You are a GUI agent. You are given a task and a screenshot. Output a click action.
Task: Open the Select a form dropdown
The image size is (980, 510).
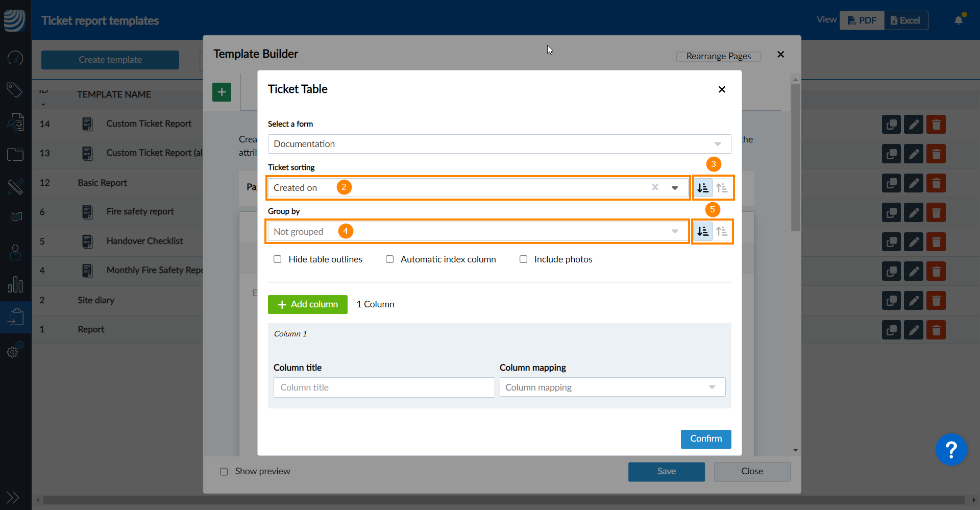(499, 144)
